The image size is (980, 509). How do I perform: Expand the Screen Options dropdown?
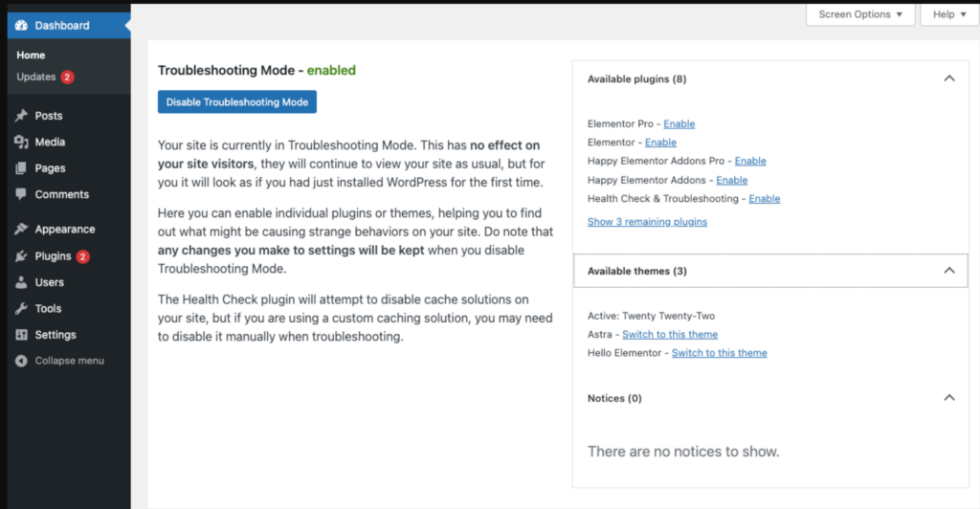(860, 14)
